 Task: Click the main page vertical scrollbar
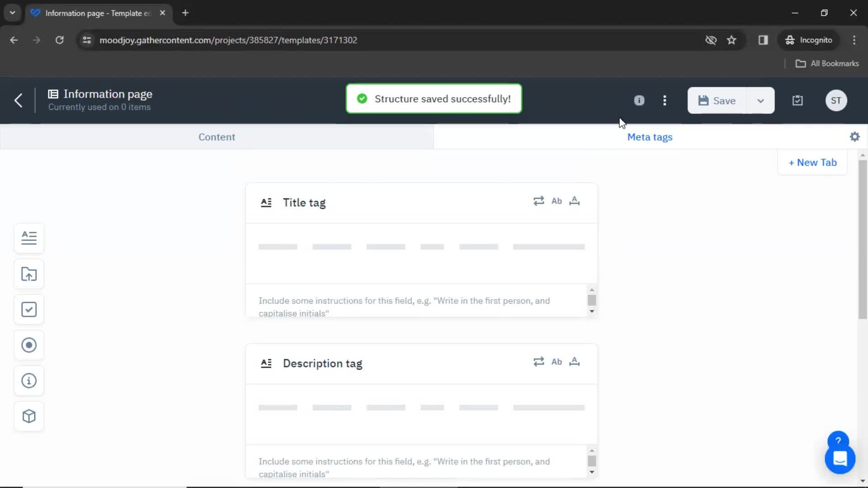tap(863, 239)
